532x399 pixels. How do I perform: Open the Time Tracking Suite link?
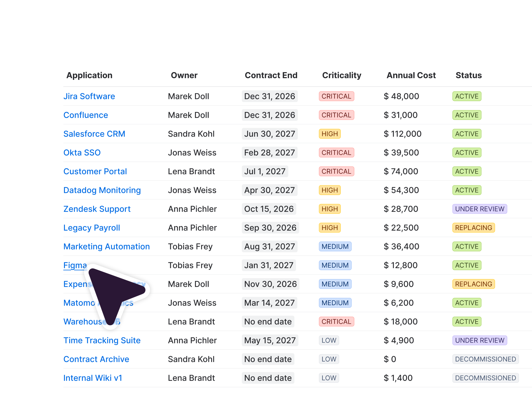pyautogui.click(x=102, y=340)
